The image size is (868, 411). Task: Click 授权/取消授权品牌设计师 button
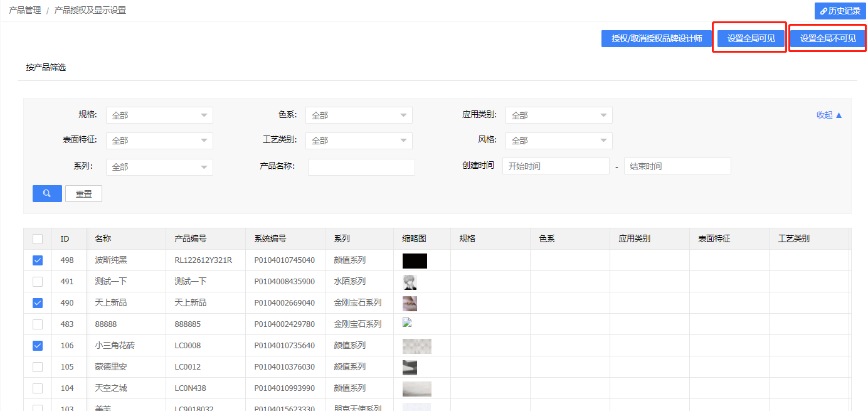click(657, 38)
